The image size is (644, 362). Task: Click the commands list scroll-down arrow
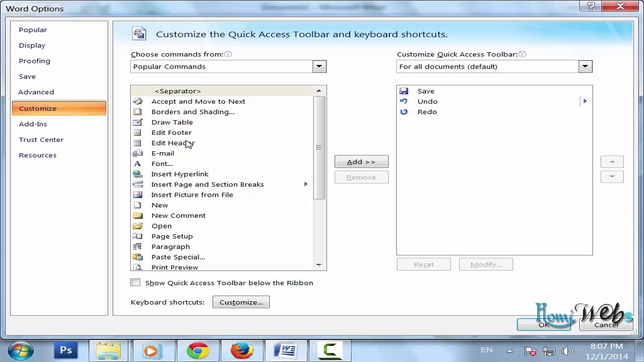pyautogui.click(x=319, y=265)
